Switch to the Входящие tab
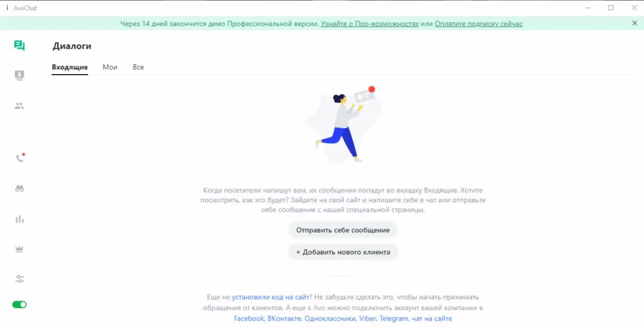644x327 pixels. click(70, 68)
